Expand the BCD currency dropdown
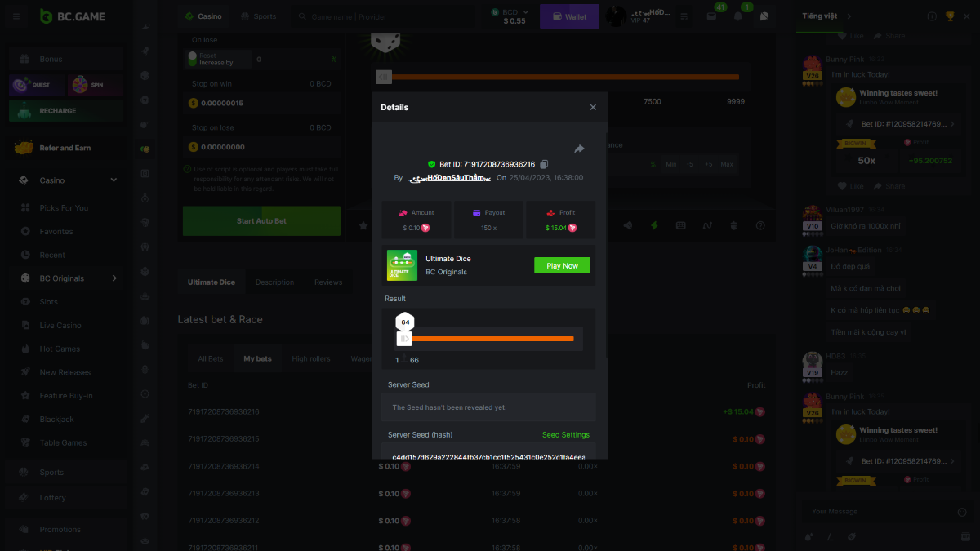This screenshot has width=980, height=551. tap(525, 11)
